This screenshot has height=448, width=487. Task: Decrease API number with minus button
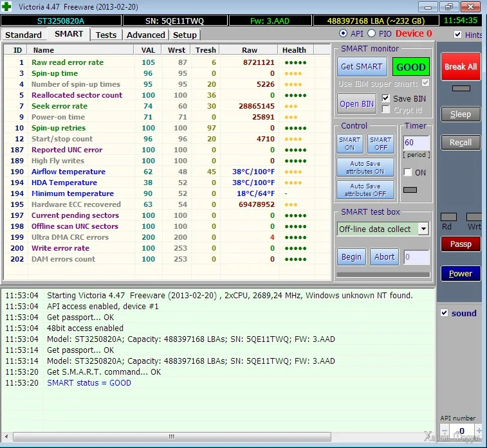(x=445, y=430)
